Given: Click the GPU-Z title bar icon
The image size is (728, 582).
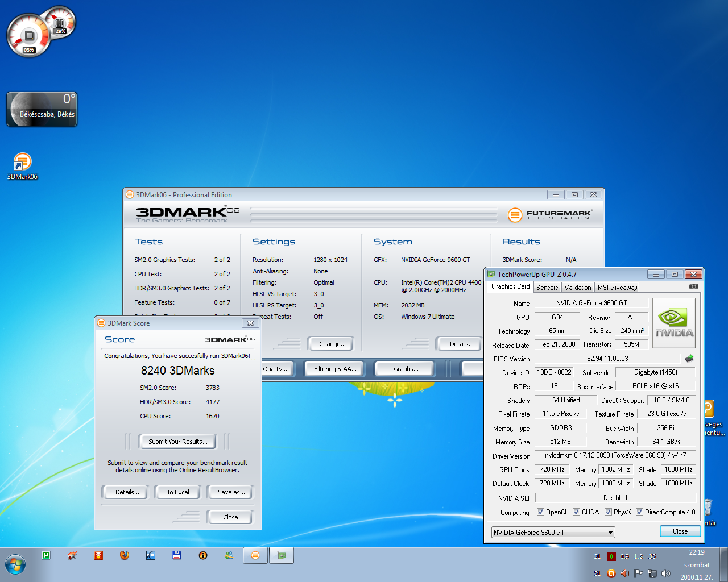Looking at the screenshot, I should coord(491,274).
